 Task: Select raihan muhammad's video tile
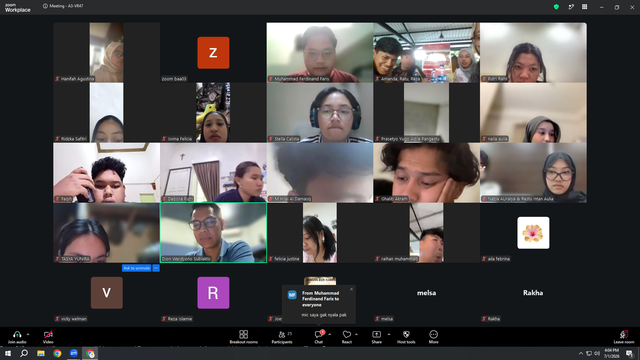[427, 233]
